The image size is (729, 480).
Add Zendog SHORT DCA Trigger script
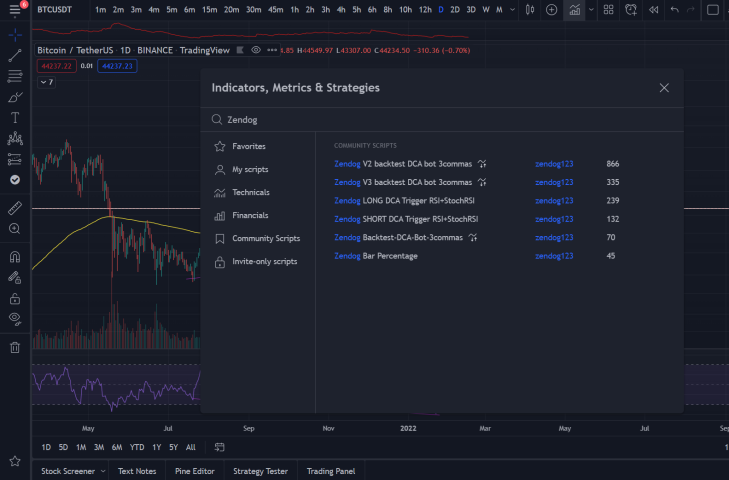point(406,219)
